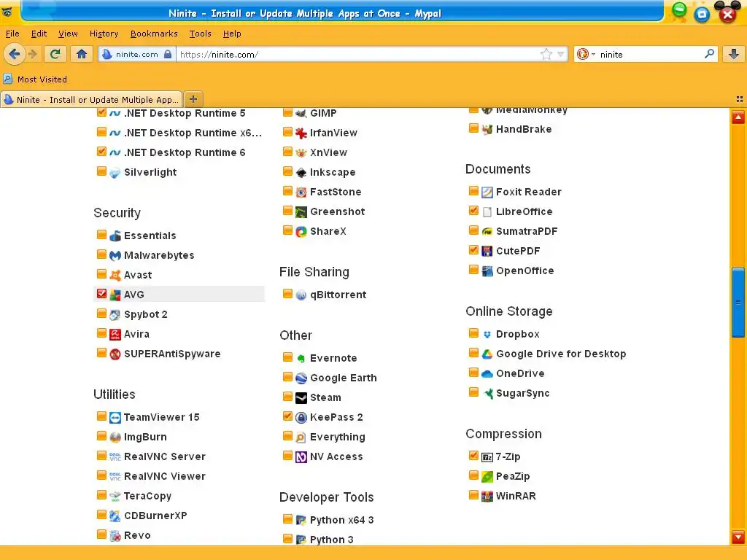
Task: Click the AVG app icon
Action: (115, 295)
